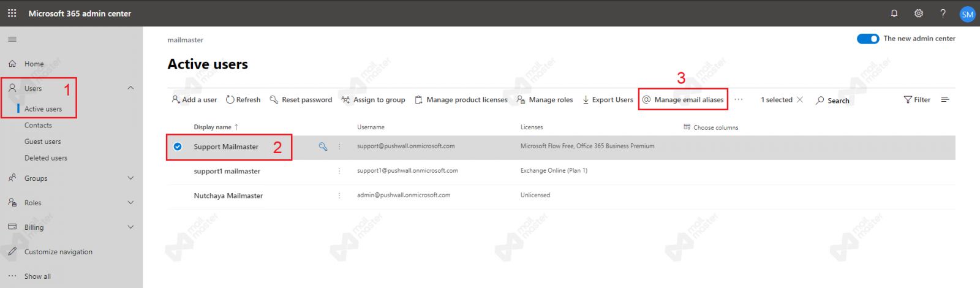Screen dimensions: 980x288
Task: Click Manage product licenses
Action: click(x=461, y=99)
